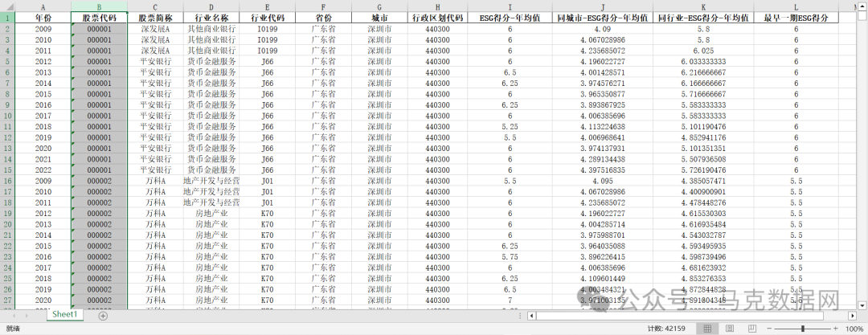Click the horizontal scrollbar left arrow
Viewport: 868px width, 335px height.
(x=531, y=316)
